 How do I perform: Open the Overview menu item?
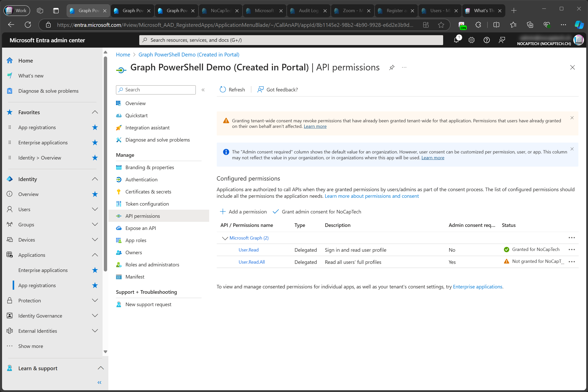tap(136, 103)
